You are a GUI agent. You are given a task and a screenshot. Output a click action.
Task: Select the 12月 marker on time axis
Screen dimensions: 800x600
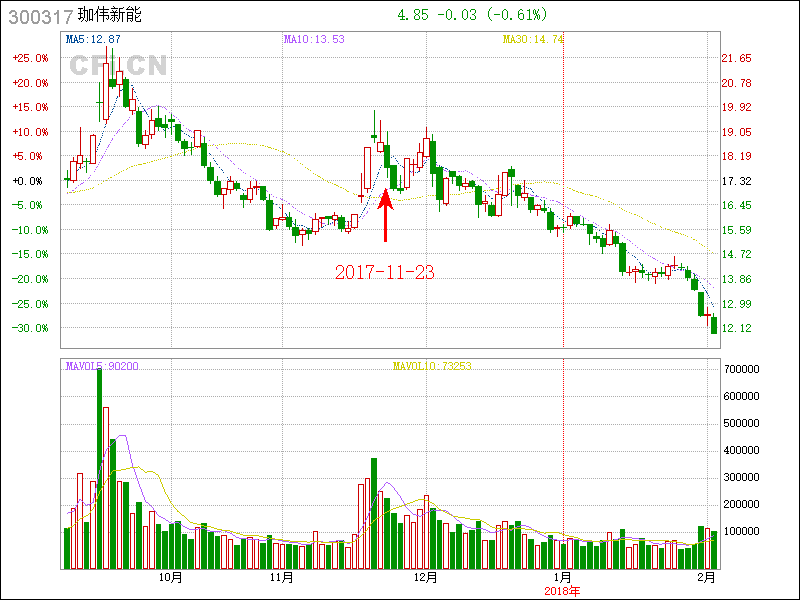[426, 578]
